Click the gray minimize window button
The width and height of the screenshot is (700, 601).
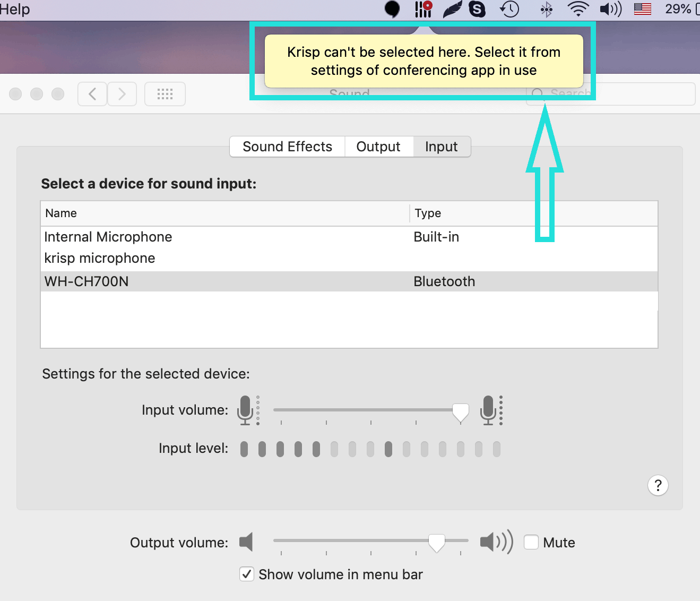(37, 94)
